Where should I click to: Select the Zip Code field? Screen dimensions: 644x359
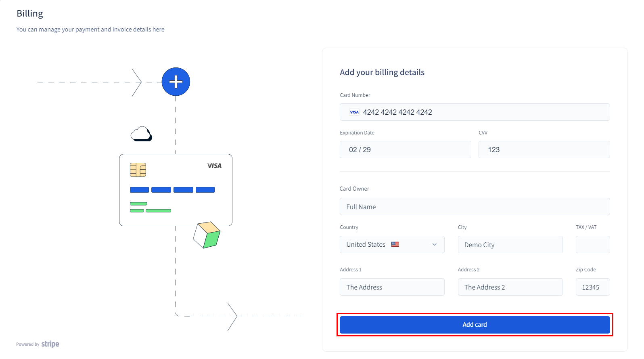pyautogui.click(x=592, y=287)
